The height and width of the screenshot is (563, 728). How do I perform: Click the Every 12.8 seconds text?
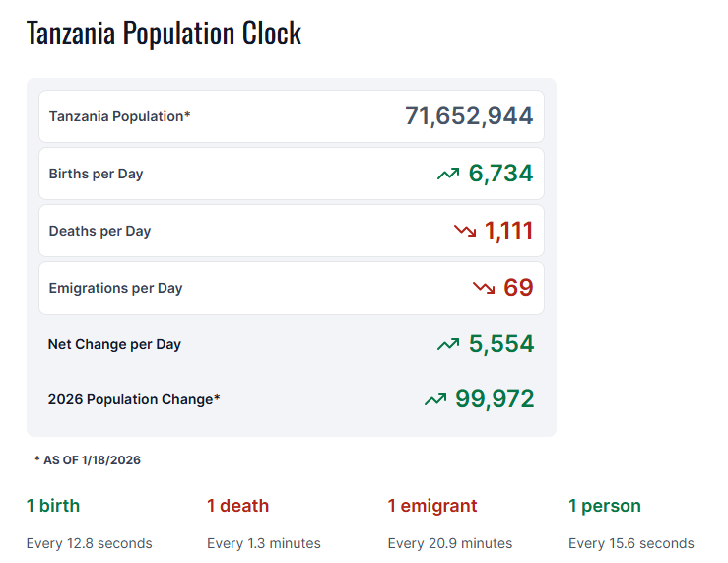pyautogui.click(x=89, y=543)
